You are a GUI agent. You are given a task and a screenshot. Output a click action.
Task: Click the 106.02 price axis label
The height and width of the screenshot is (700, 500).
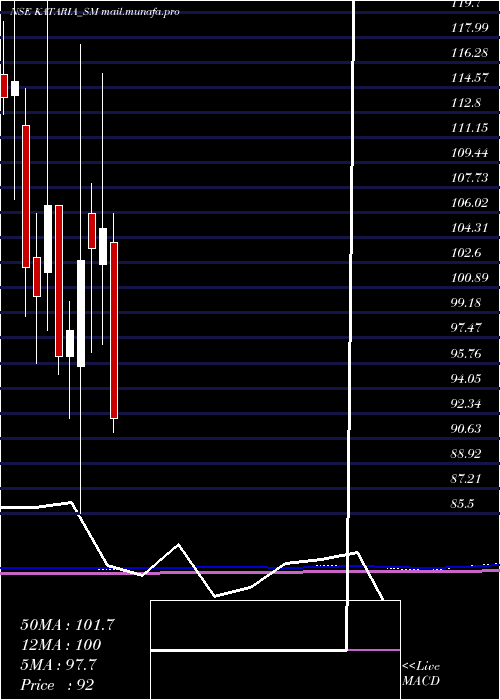pos(470,203)
